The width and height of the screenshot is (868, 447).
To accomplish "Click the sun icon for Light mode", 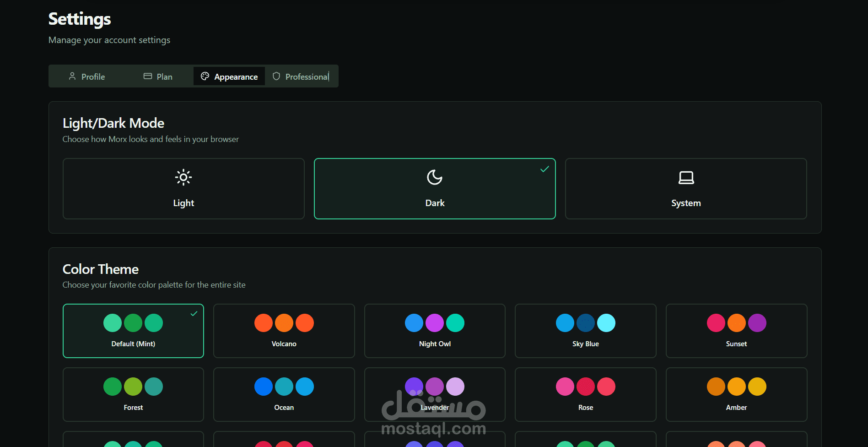I will 183,177.
